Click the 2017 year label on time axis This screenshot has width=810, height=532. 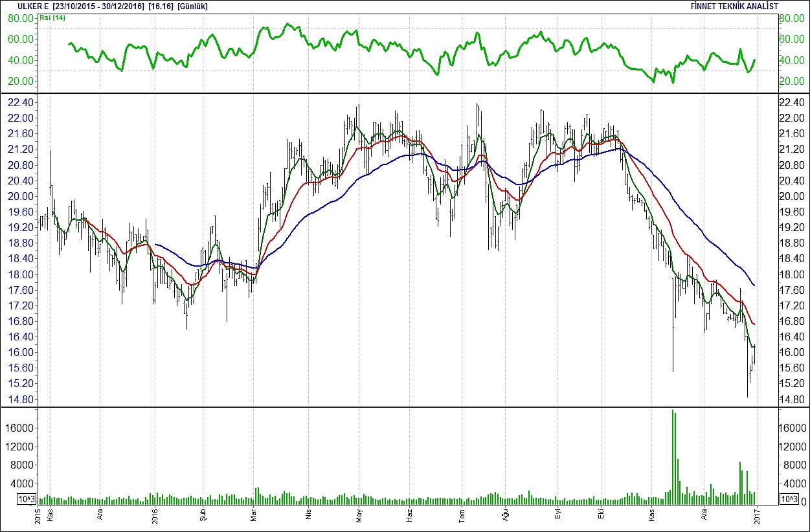756,516
